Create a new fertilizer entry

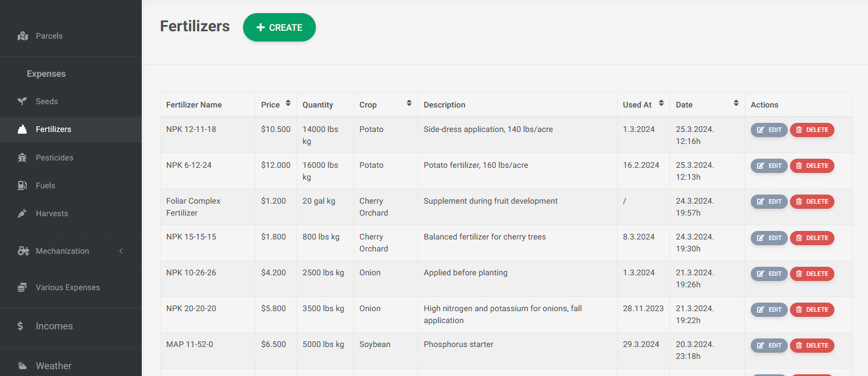tap(279, 27)
